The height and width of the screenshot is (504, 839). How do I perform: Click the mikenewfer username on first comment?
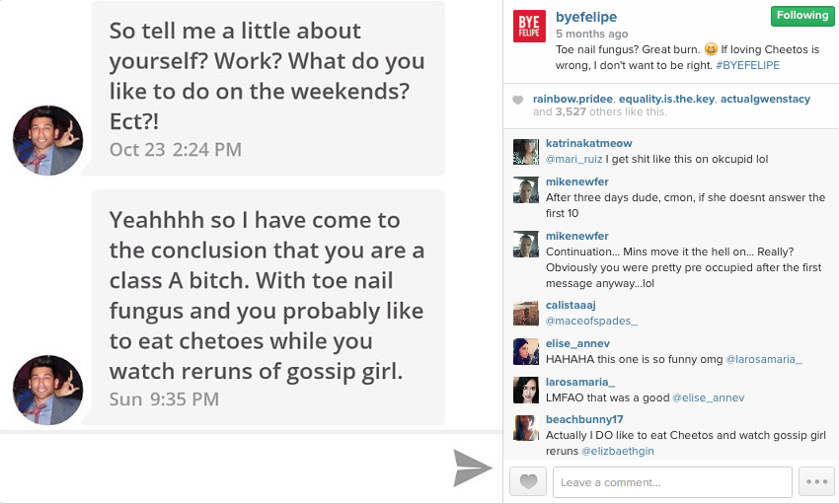click(x=576, y=181)
